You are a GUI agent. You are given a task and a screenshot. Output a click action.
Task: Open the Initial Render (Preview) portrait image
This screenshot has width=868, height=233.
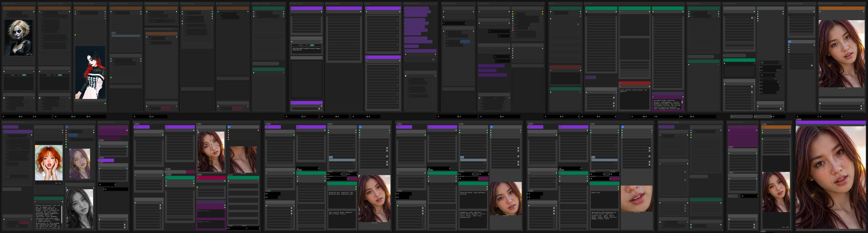coord(842,54)
